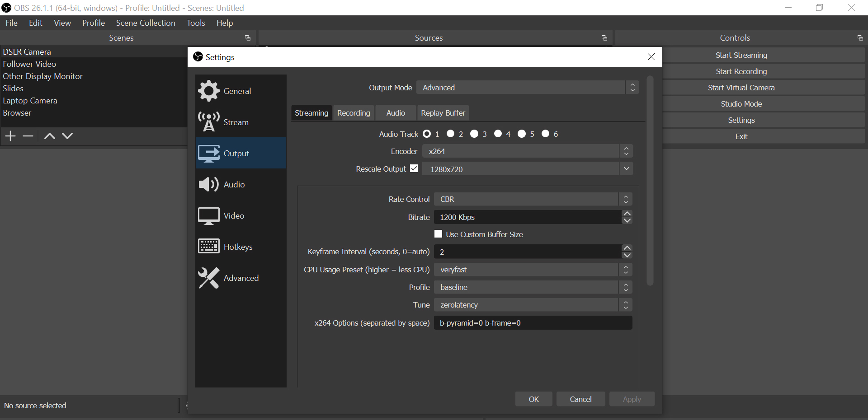Open the Tune zerolatency dropdown

tap(533, 305)
